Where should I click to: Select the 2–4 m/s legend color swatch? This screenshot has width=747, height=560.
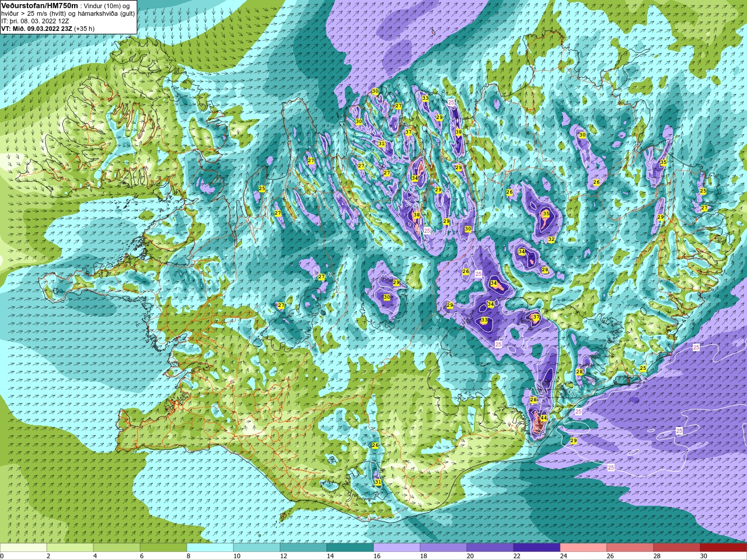pyautogui.click(x=70, y=548)
